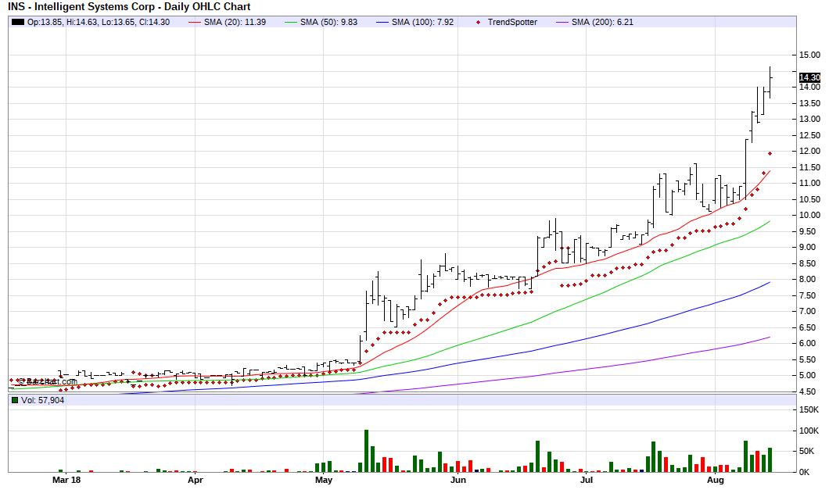Click the 10.00 price axis label

809,215
